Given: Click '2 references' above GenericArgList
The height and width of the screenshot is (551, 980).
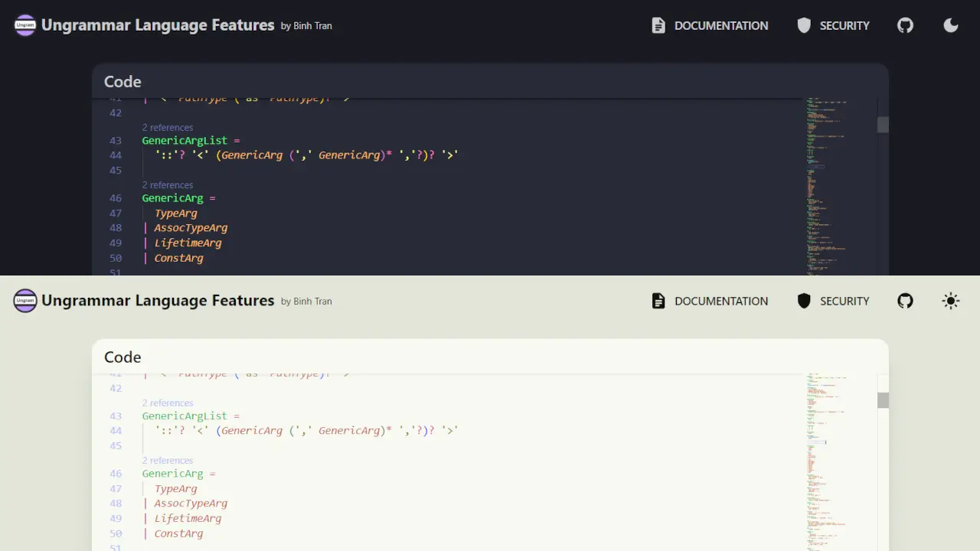Looking at the screenshot, I should click(168, 127).
